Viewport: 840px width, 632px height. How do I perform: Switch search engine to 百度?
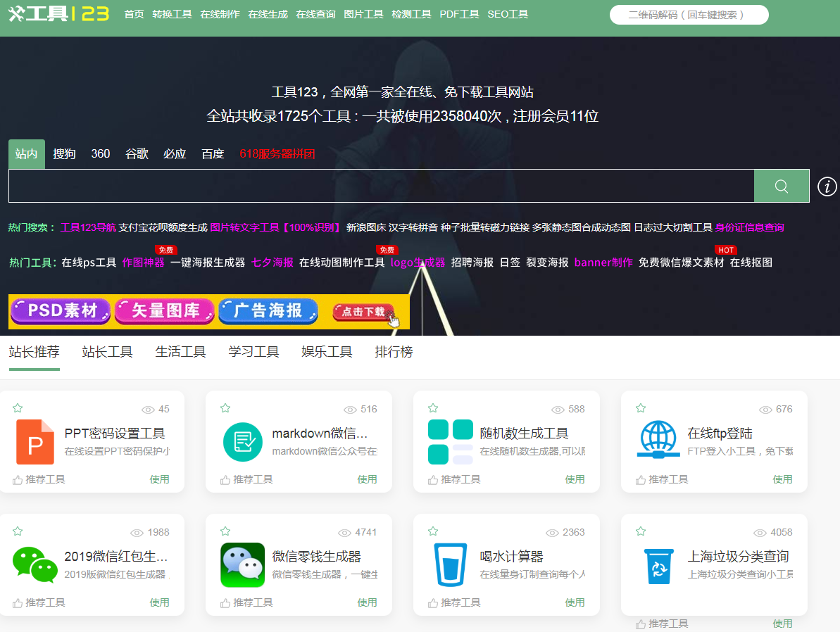coord(212,153)
